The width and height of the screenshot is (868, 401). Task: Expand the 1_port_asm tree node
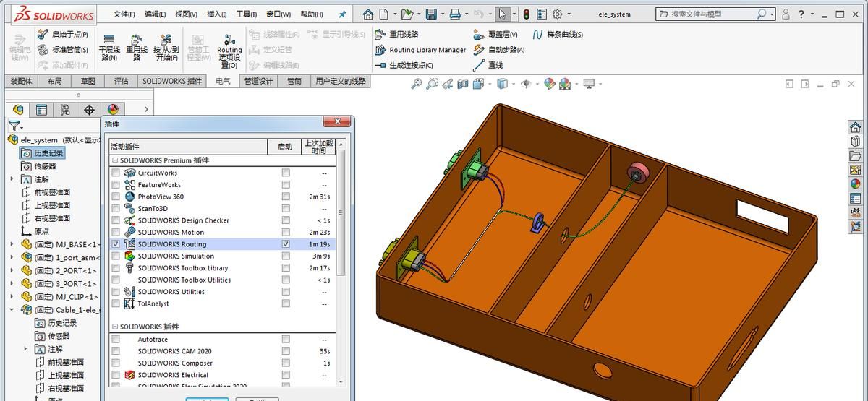[12, 257]
